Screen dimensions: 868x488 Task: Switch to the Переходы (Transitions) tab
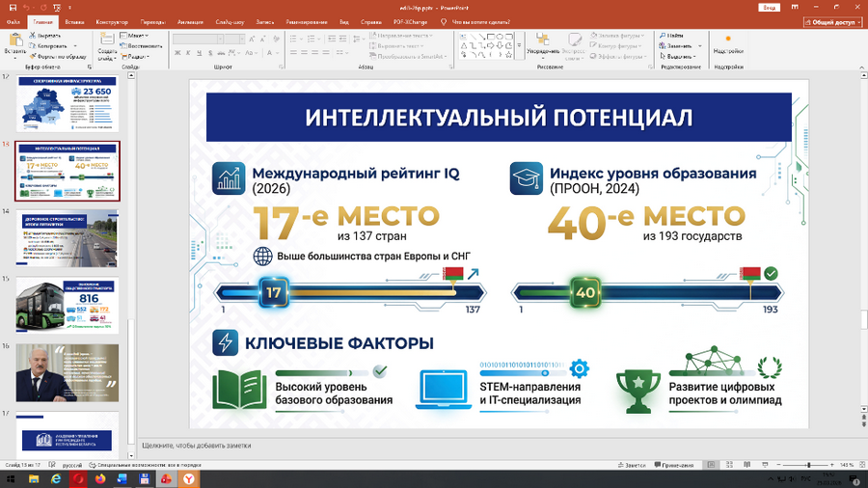tap(152, 21)
